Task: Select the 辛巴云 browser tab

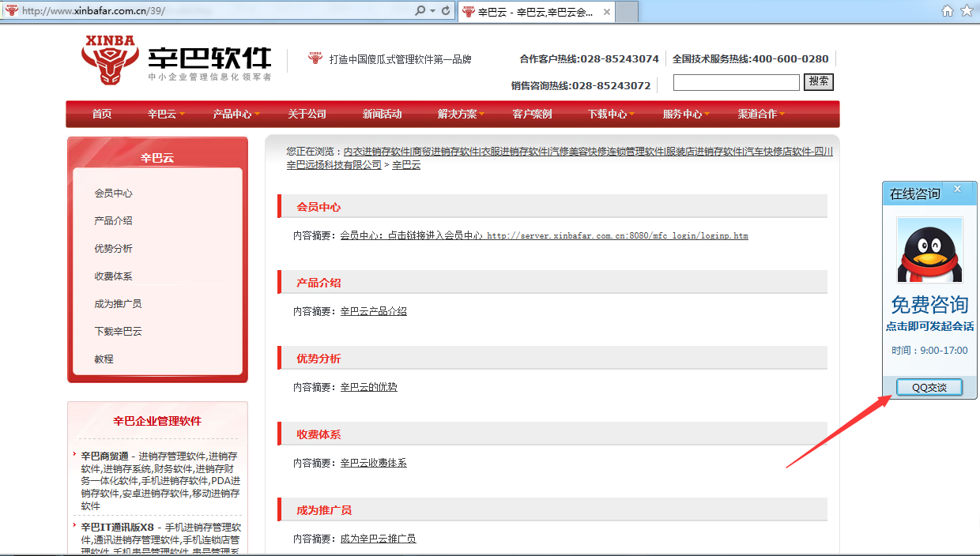Action: click(x=536, y=12)
